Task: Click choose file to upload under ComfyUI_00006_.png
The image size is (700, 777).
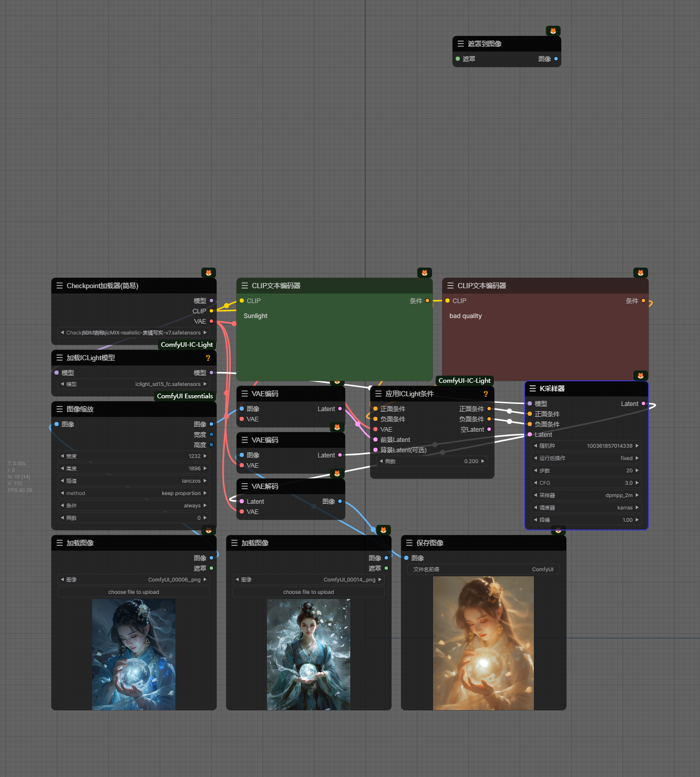Action: (134, 592)
